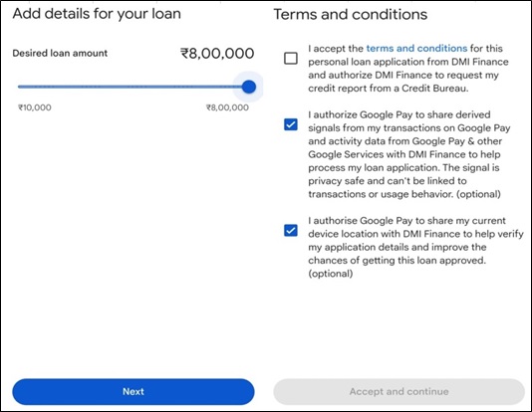Click the large ₹8,00,000 amount display
This screenshot has height=412, width=532.
(x=217, y=54)
